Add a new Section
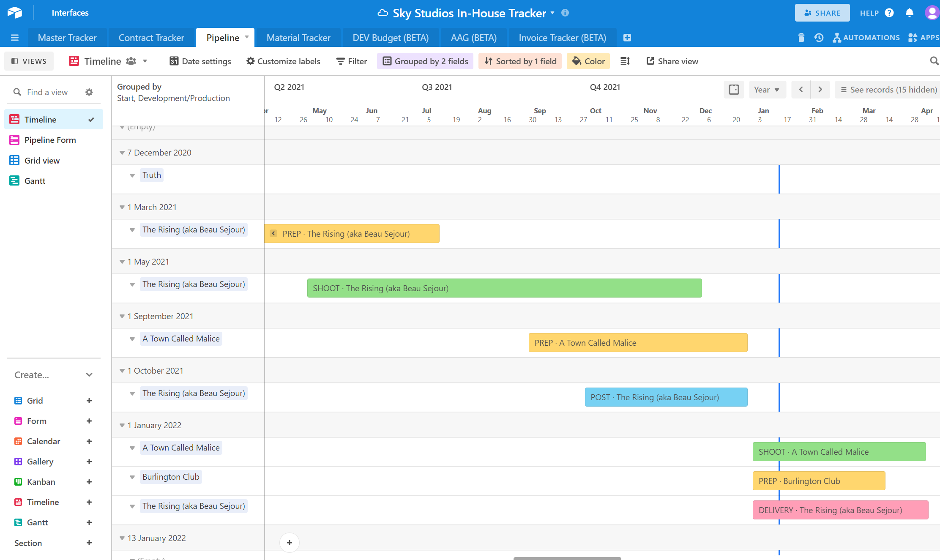Image resolution: width=940 pixels, height=560 pixels. coord(89,543)
